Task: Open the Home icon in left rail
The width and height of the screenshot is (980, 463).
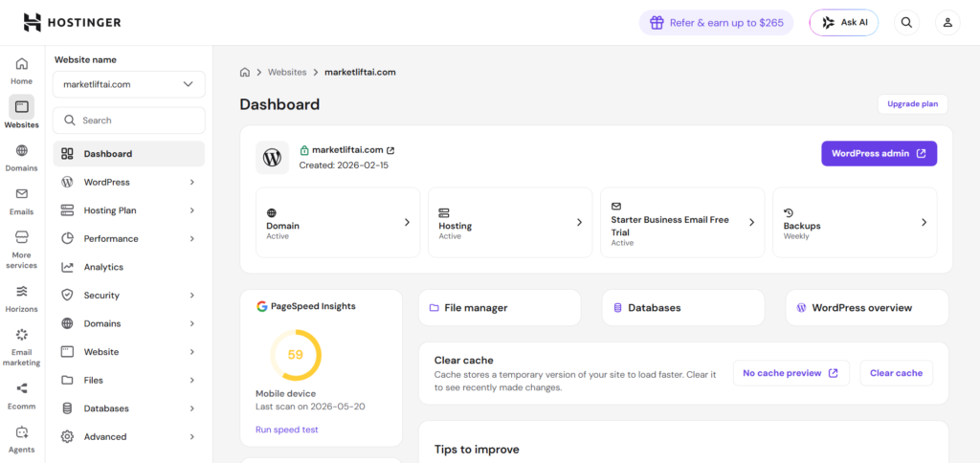Action: [x=21, y=64]
